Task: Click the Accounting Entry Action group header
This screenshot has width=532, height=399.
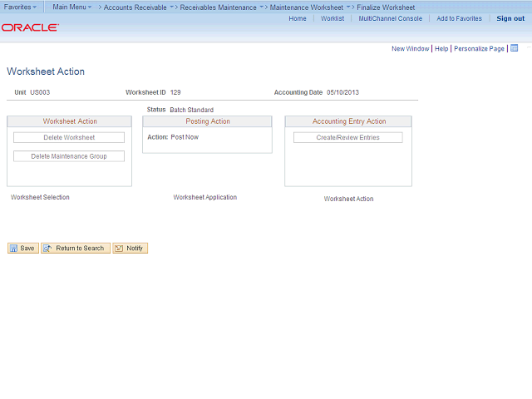Action: point(348,121)
